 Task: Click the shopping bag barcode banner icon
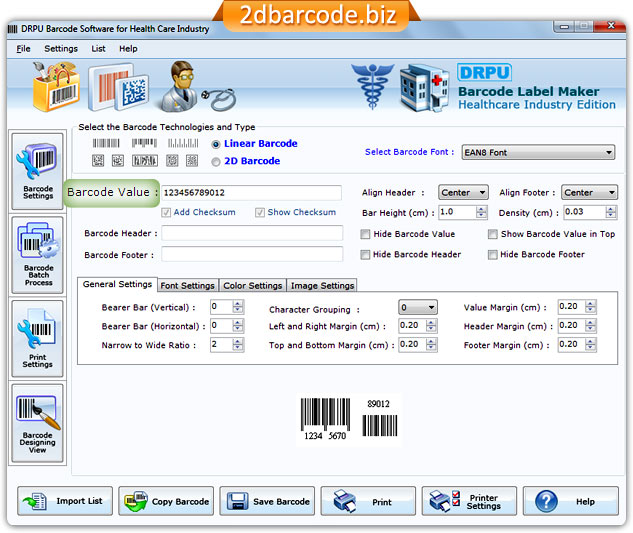pos(56,86)
